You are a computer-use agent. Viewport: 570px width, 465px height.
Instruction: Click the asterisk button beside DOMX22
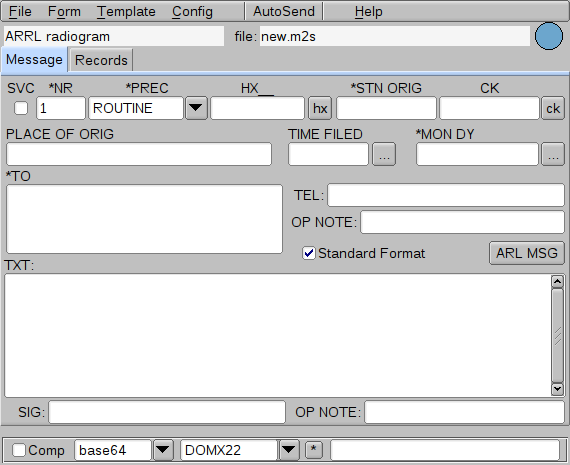pyautogui.click(x=314, y=450)
